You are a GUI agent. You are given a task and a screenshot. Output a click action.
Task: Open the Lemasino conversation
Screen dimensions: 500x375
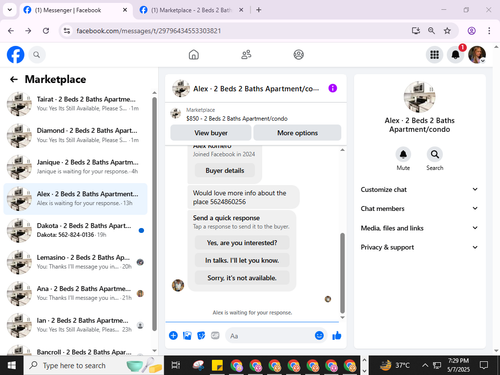(x=76, y=262)
